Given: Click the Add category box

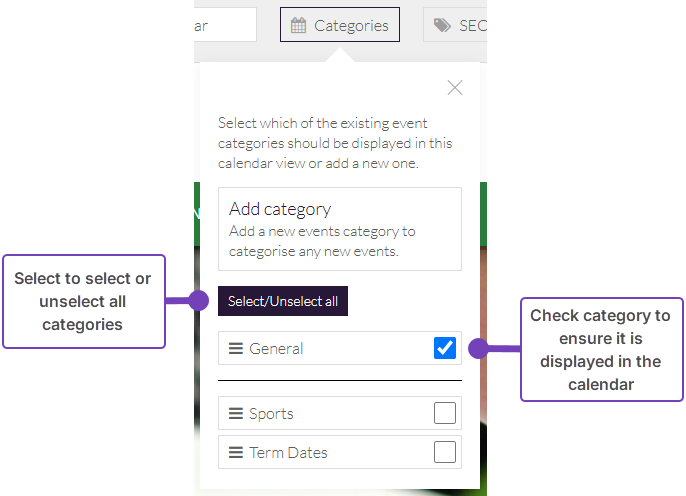Looking at the screenshot, I should (x=340, y=229).
